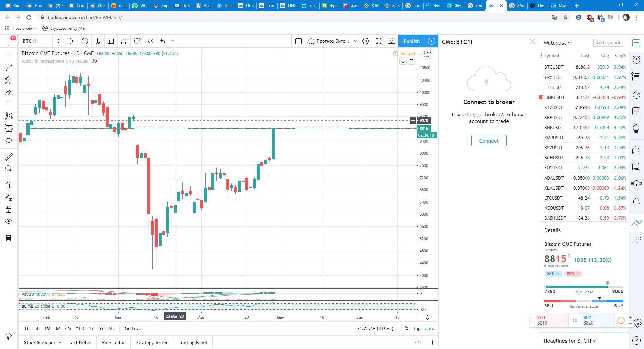Screen dimensions: 644x349
Task: Select ETHUSDT watchlist row
Action: click(x=583, y=87)
